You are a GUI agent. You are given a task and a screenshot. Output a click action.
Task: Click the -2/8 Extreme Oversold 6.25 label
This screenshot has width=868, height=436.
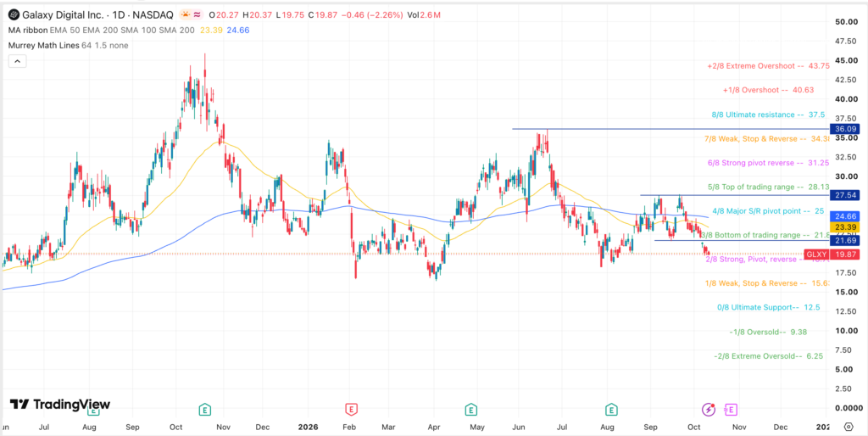point(768,355)
